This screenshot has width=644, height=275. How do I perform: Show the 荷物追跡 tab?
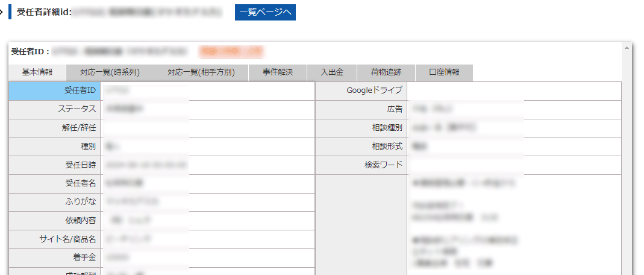click(386, 72)
